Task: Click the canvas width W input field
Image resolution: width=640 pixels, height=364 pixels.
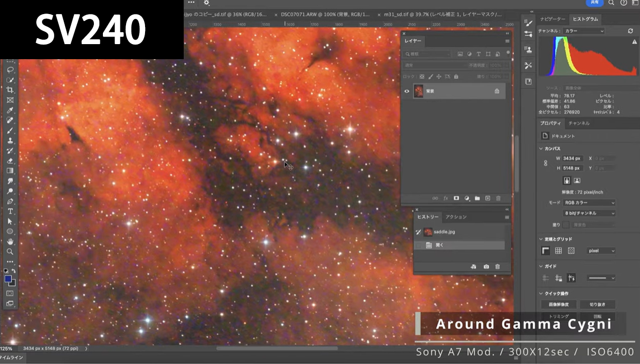Action: click(x=572, y=158)
